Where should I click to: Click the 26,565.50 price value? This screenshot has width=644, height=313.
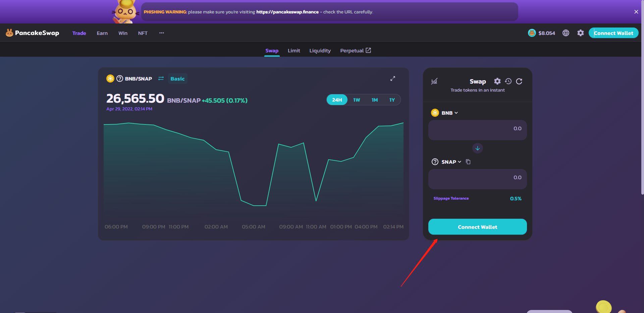tap(135, 98)
